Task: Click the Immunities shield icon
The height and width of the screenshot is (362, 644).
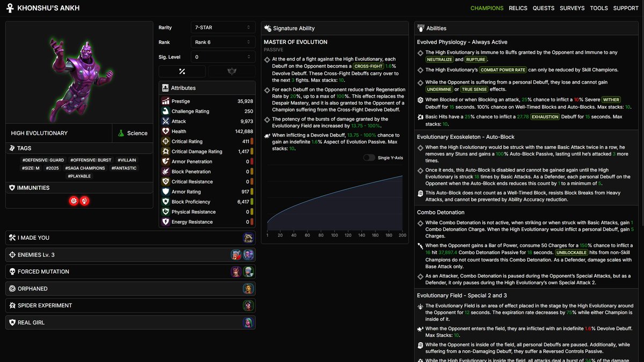Action: click(12, 188)
